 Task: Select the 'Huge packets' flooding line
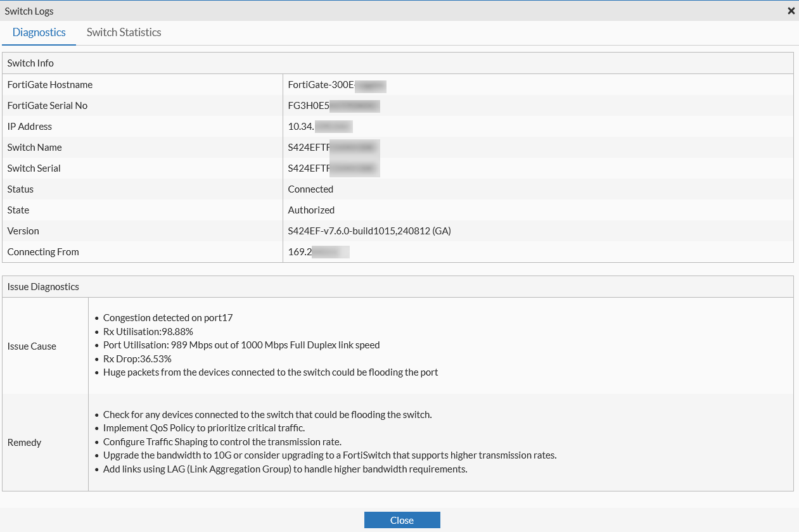(271, 372)
